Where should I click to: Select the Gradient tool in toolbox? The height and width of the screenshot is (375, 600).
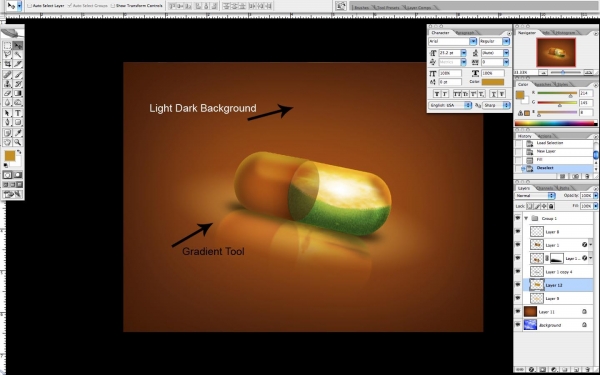pyautogui.click(x=18, y=93)
